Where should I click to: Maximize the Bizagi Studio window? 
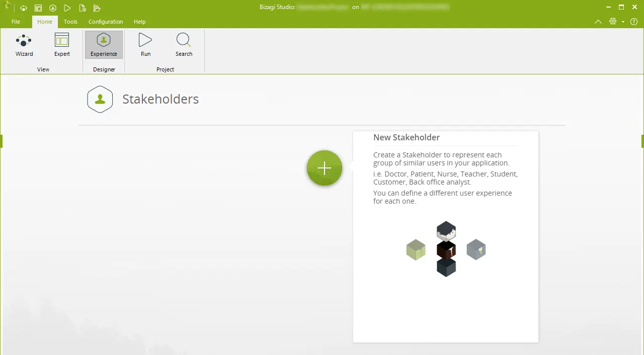621,7
